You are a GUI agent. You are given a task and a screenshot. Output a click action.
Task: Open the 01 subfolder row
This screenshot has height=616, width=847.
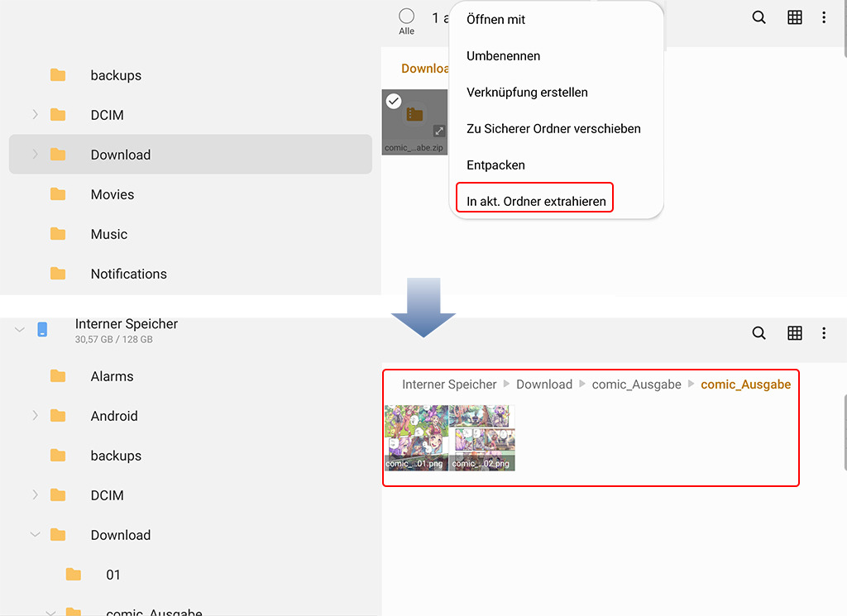pyautogui.click(x=191, y=575)
